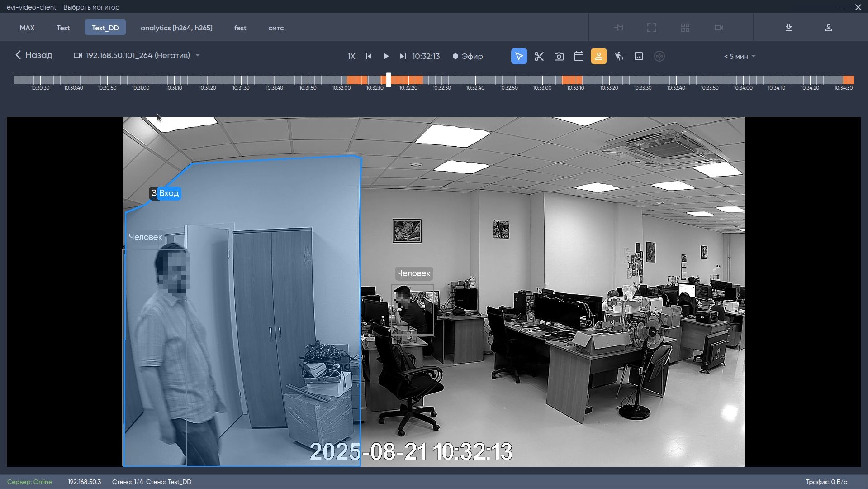This screenshot has width=868, height=489.
Task: Open the grid layout icon
Action: (685, 28)
